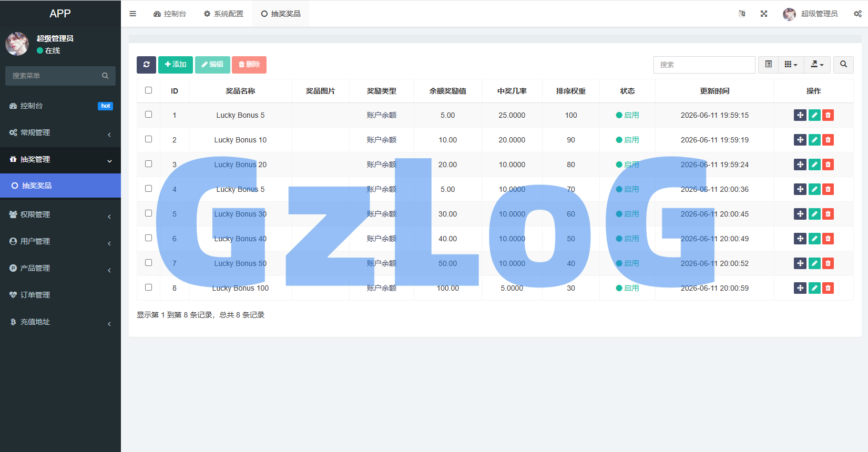Edit pencil icon for Lucky Bonus 100 row
The height and width of the screenshot is (452, 868).
[814, 288]
